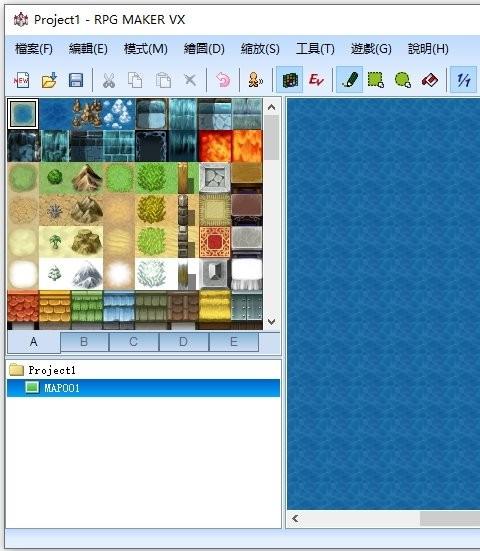Select the Ellipse drawing tool
This screenshot has width=480, height=551.
point(403,80)
